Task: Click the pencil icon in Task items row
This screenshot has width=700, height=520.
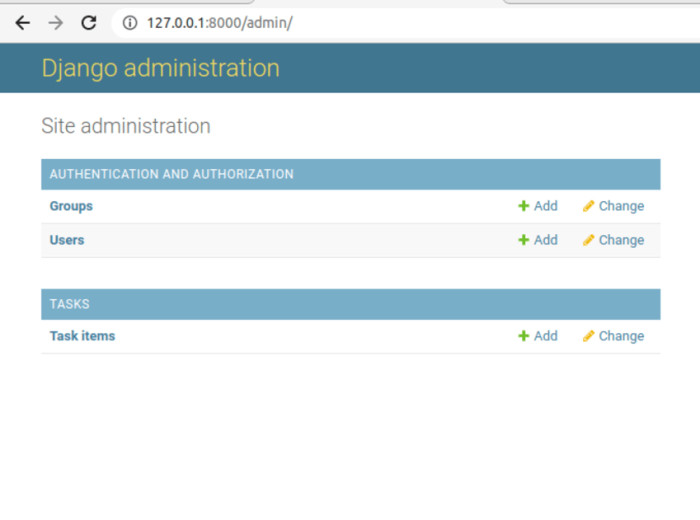Action: tap(588, 336)
